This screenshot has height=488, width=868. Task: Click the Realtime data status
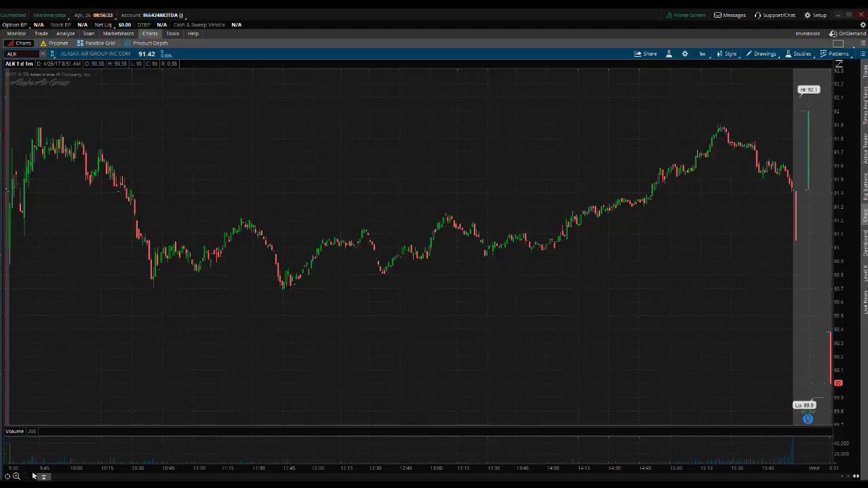50,15
